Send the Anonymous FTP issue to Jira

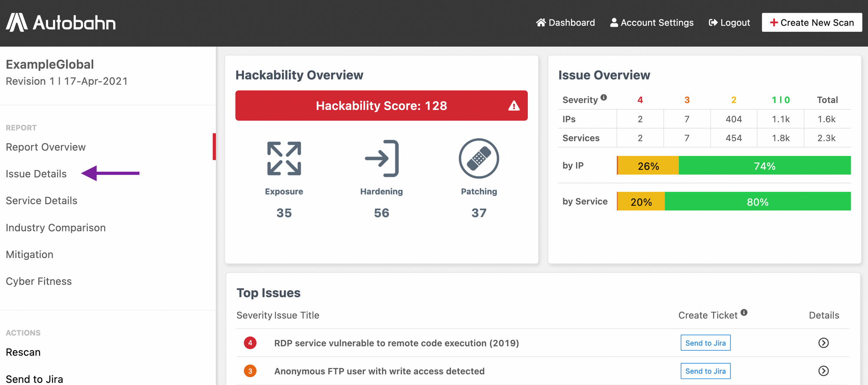705,371
